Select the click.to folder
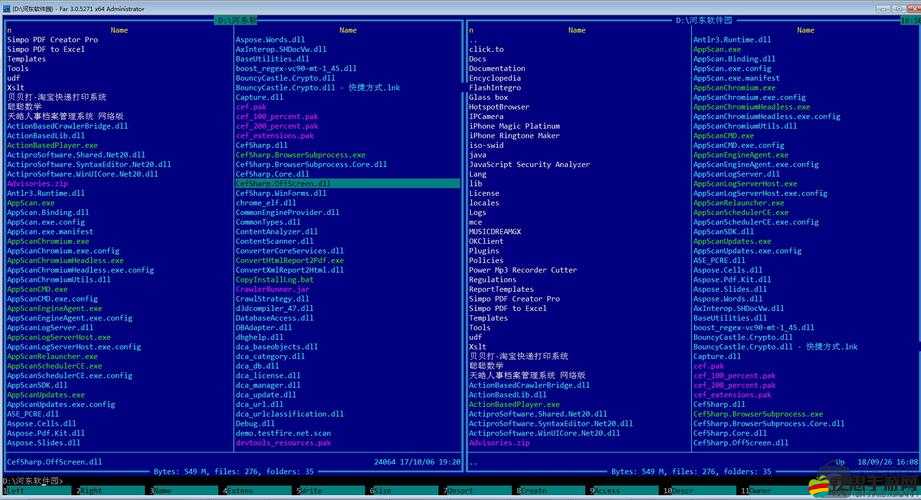The height and width of the screenshot is (500, 921). tap(486, 49)
